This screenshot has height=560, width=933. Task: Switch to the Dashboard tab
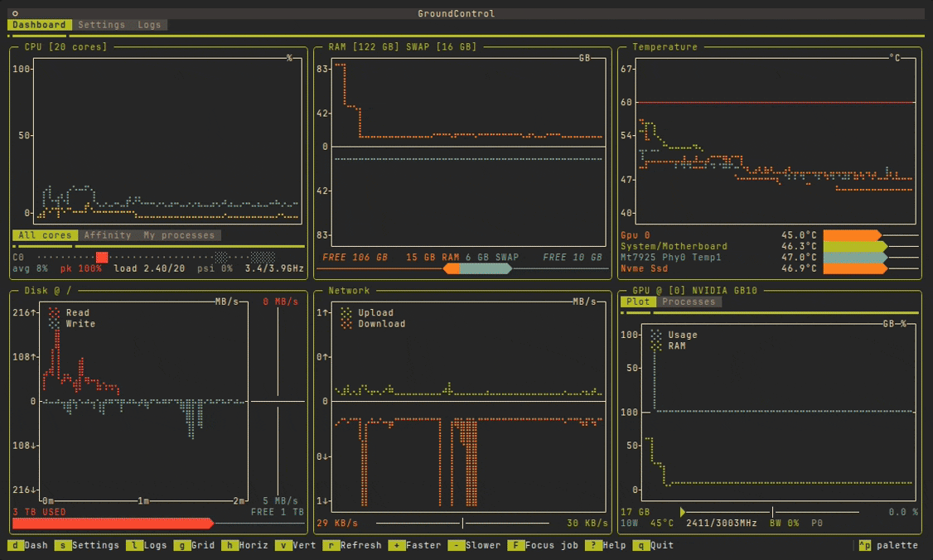coord(39,25)
